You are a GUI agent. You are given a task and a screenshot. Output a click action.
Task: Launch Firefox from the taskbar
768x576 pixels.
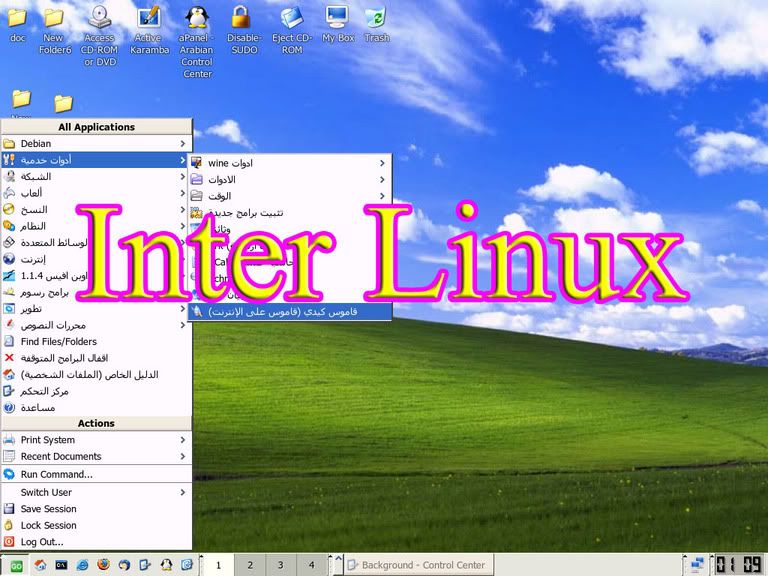(103, 565)
